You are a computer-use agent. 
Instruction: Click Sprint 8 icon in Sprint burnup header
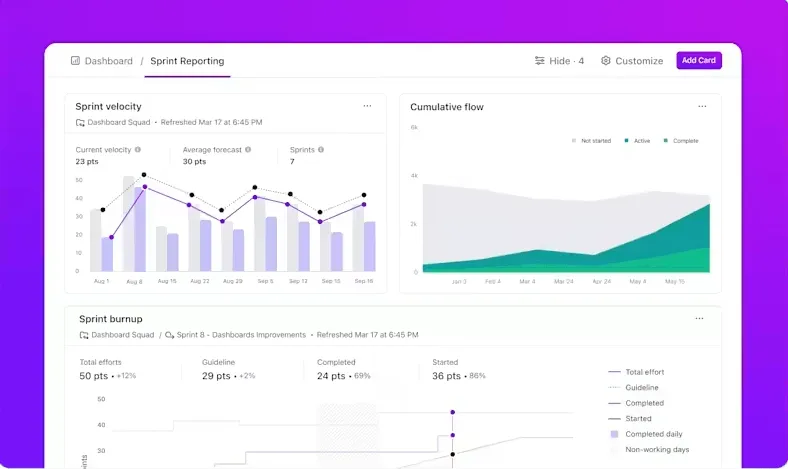(x=169, y=335)
